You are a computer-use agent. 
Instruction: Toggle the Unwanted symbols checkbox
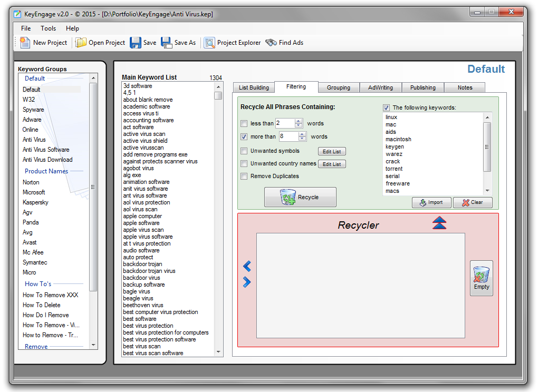click(244, 151)
